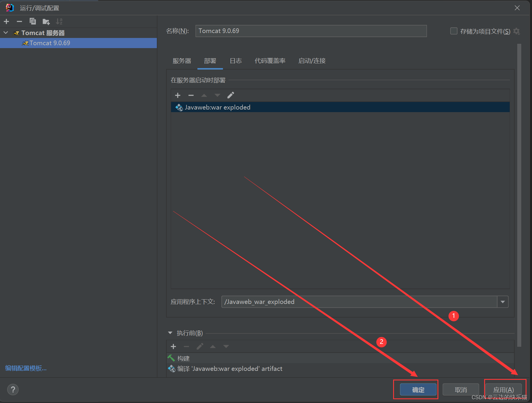This screenshot has width=532, height=403.
Task: Copy the selected configuration
Action: (x=33, y=21)
